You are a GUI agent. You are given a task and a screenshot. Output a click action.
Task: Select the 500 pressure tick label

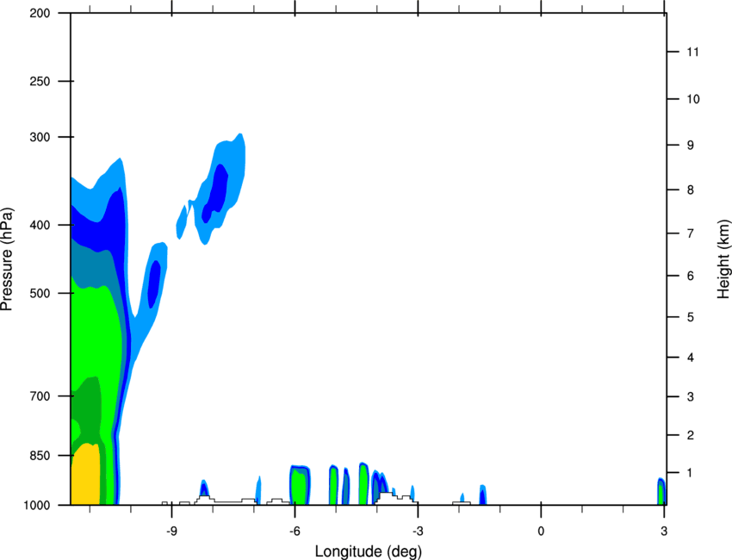click(x=40, y=293)
